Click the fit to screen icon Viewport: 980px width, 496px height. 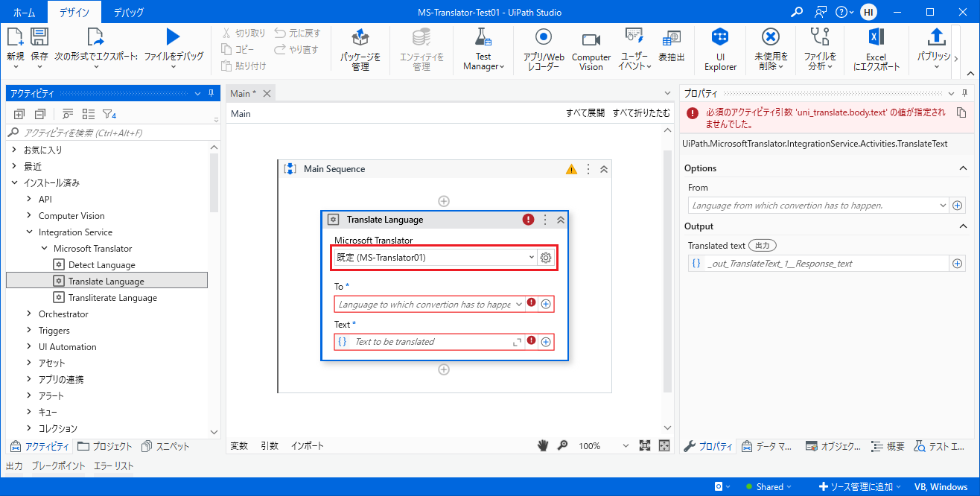[x=645, y=445]
